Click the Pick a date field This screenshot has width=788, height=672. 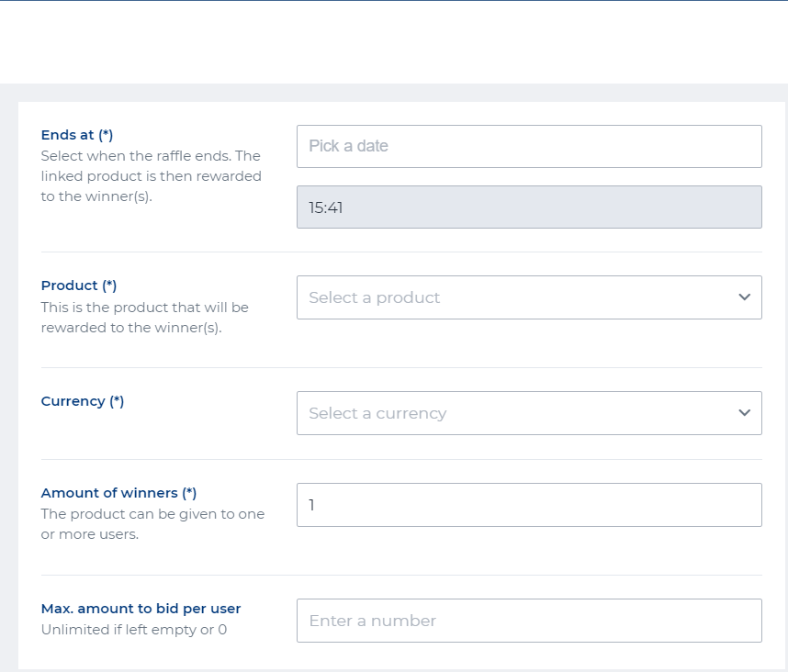pyautogui.click(x=528, y=146)
